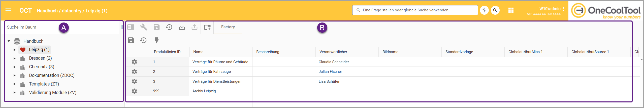644x108 pixels.
Task: Click the AI sparkle assistant button
Action: pyautogui.click(x=484, y=10)
